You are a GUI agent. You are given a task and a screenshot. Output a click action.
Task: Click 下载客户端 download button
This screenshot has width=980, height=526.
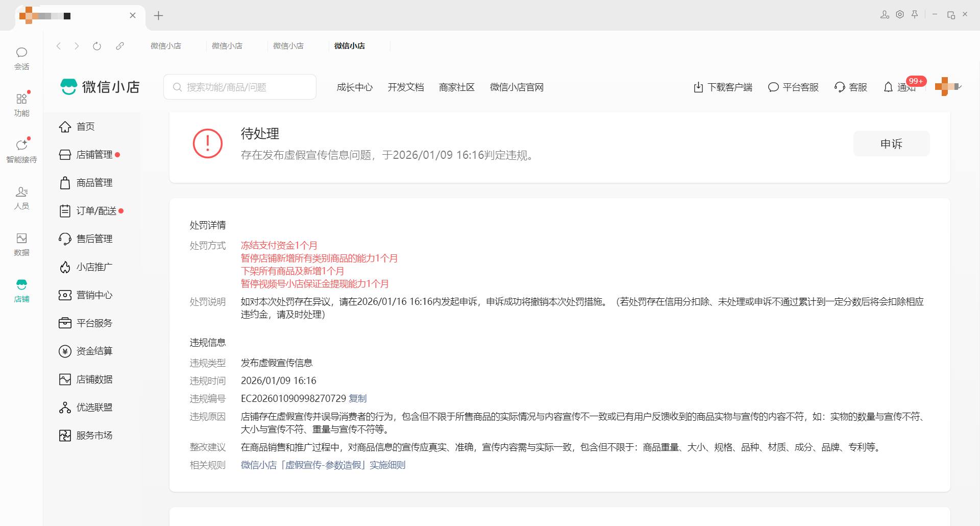click(x=723, y=87)
